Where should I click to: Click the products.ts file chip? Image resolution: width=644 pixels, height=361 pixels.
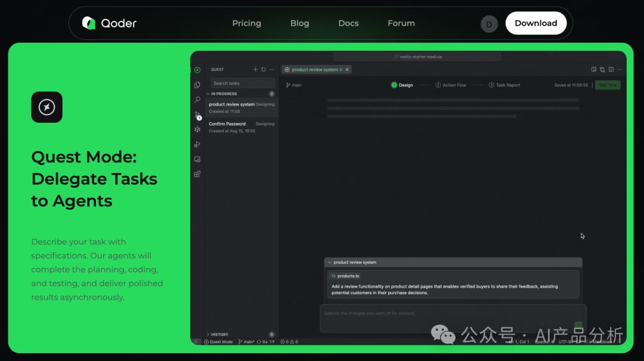point(345,276)
